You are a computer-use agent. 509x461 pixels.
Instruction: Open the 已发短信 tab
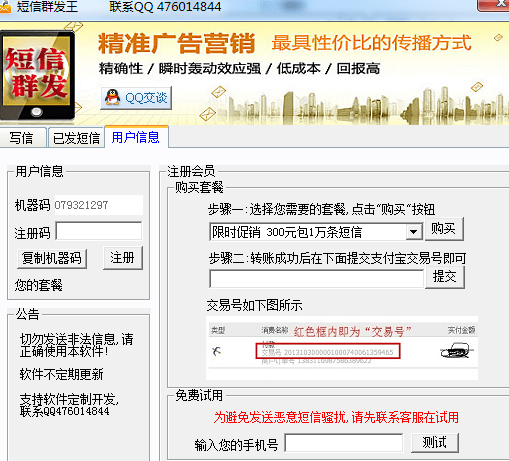(x=76, y=137)
